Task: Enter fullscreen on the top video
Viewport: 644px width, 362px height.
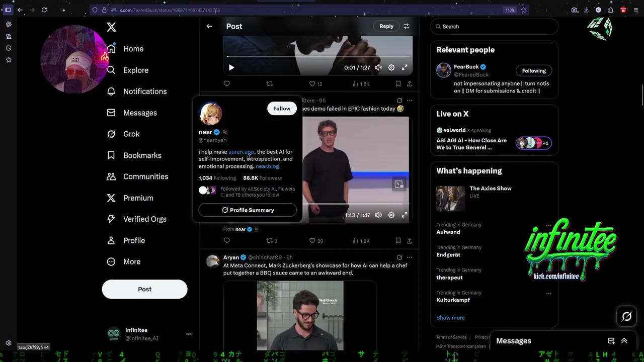Action: click(405, 67)
